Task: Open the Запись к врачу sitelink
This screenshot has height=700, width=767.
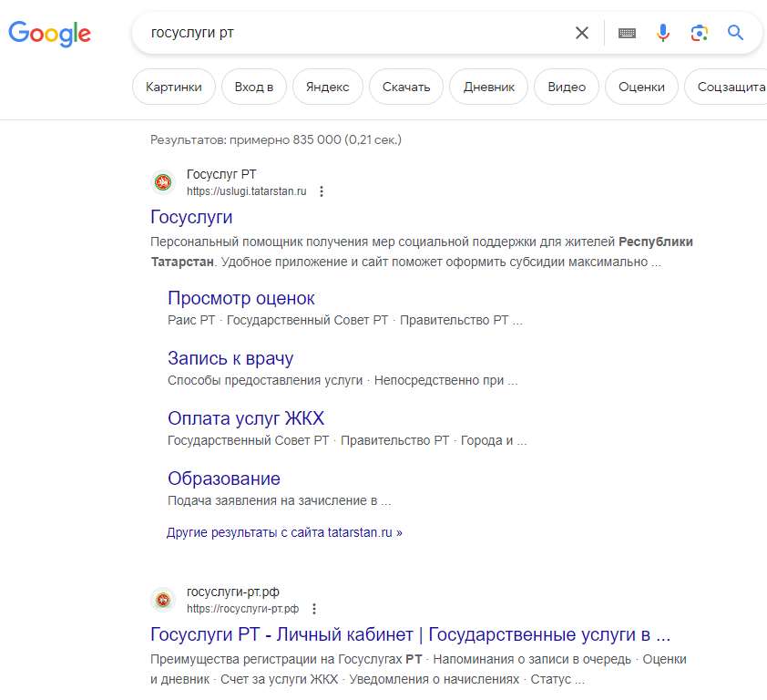Action: pyautogui.click(x=230, y=358)
